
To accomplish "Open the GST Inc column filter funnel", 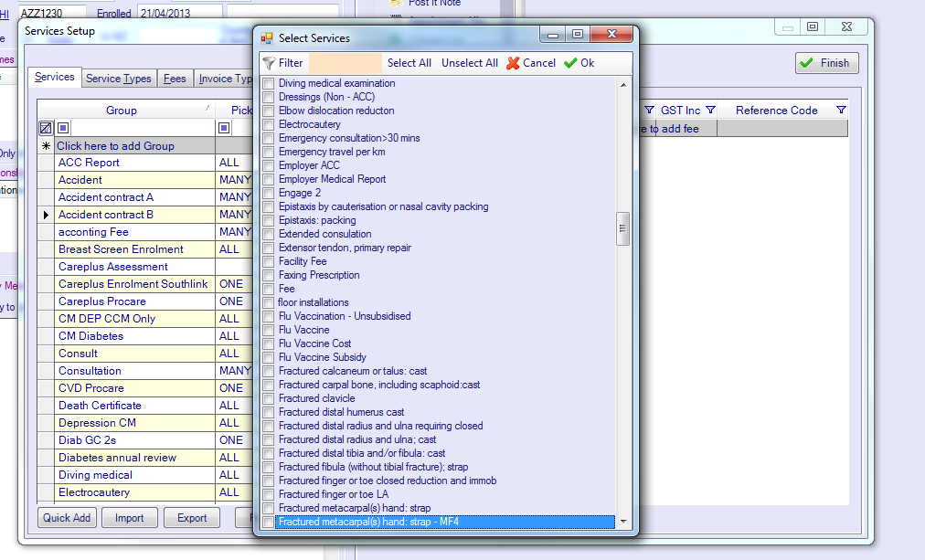I will [711, 111].
